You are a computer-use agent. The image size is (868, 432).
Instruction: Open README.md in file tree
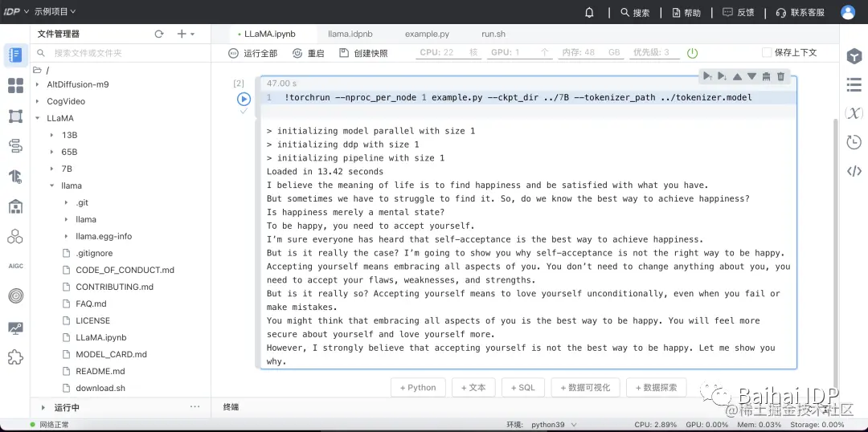pyautogui.click(x=100, y=371)
